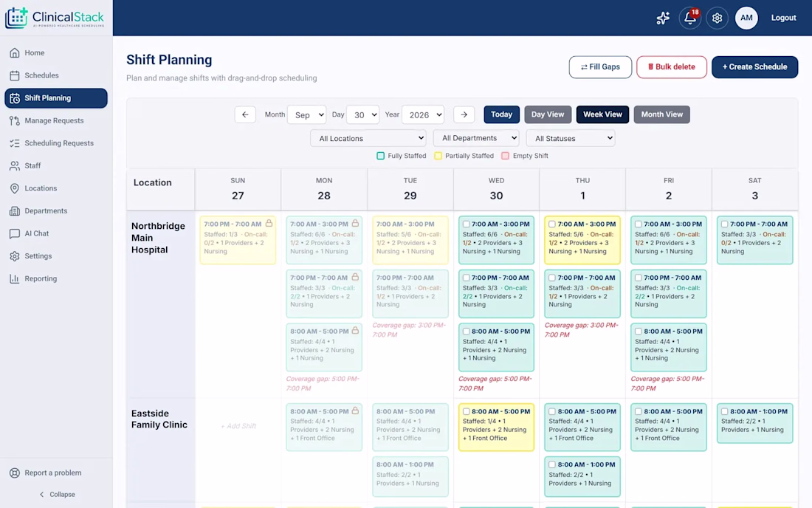Click the Bulk delete button
The image size is (812, 508).
pyautogui.click(x=672, y=67)
